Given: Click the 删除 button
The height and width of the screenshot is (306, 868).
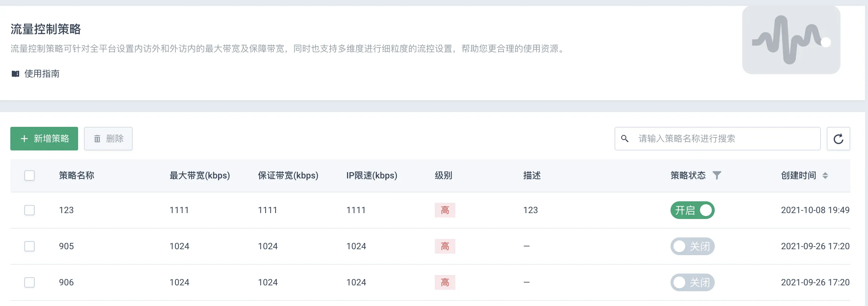Looking at the screenshot, I should pos(108,139).
